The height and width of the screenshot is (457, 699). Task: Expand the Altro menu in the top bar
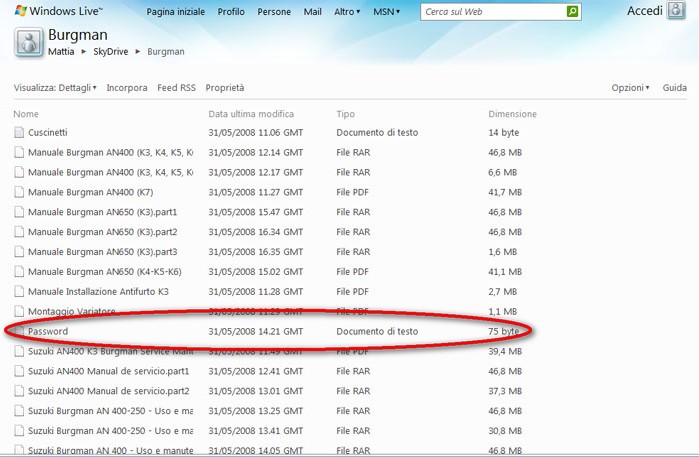click(x=347, y=12)
